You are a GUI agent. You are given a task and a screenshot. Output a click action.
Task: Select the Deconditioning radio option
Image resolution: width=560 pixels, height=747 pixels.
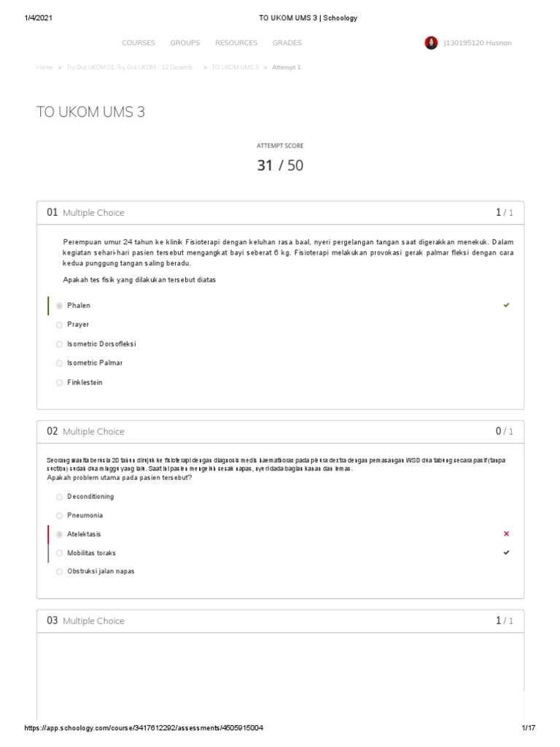tap(59, 497)
